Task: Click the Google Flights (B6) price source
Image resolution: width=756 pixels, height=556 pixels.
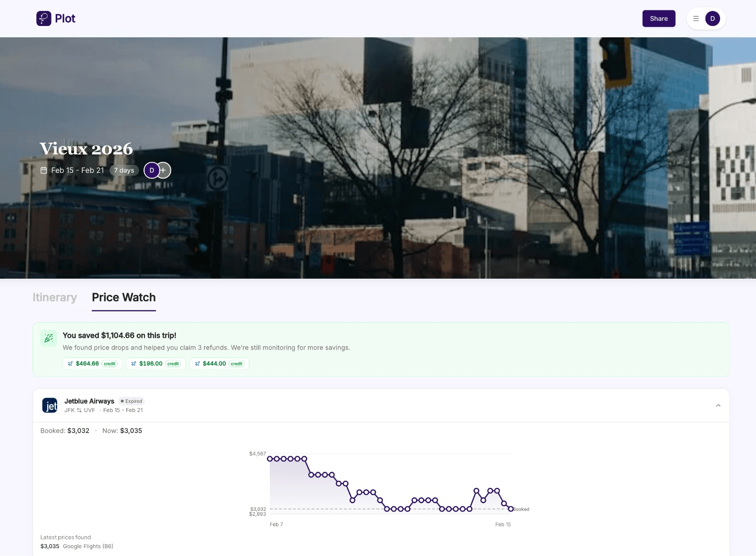Action: coord(88,547)
